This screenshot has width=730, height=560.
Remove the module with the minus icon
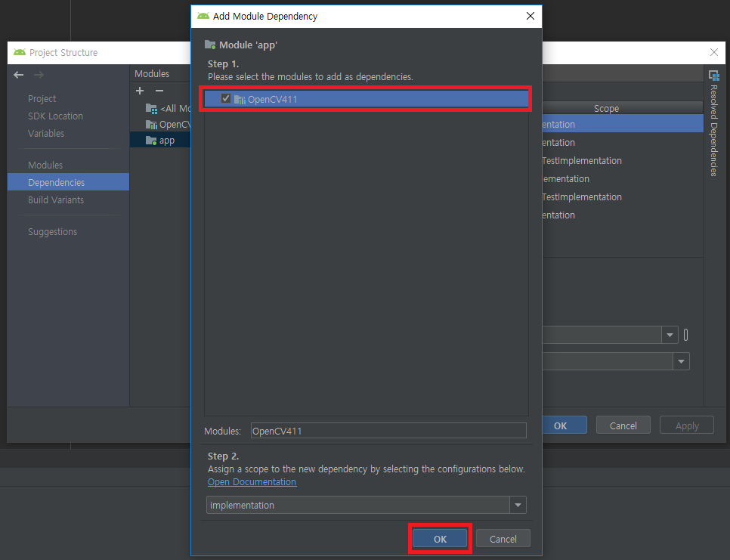tap(159, 90)
